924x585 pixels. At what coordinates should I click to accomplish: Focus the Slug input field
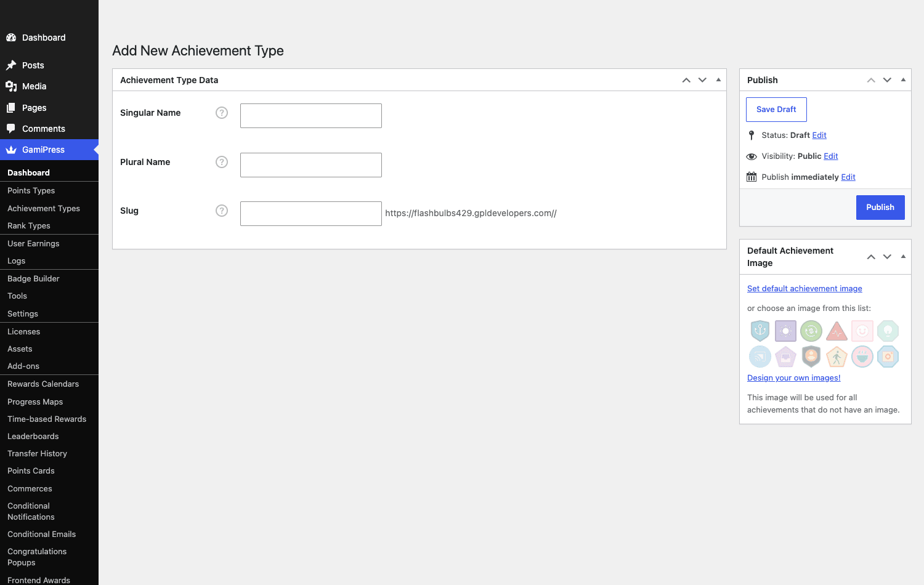[x=311, y=214]
